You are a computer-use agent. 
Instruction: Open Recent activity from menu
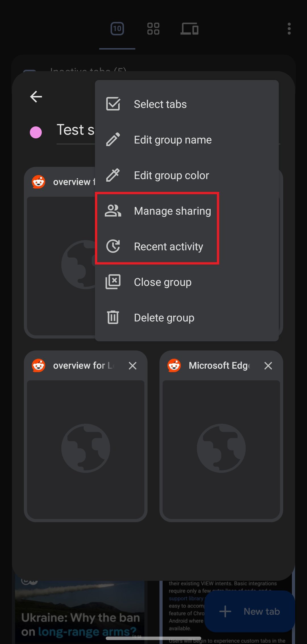point(168,247)
